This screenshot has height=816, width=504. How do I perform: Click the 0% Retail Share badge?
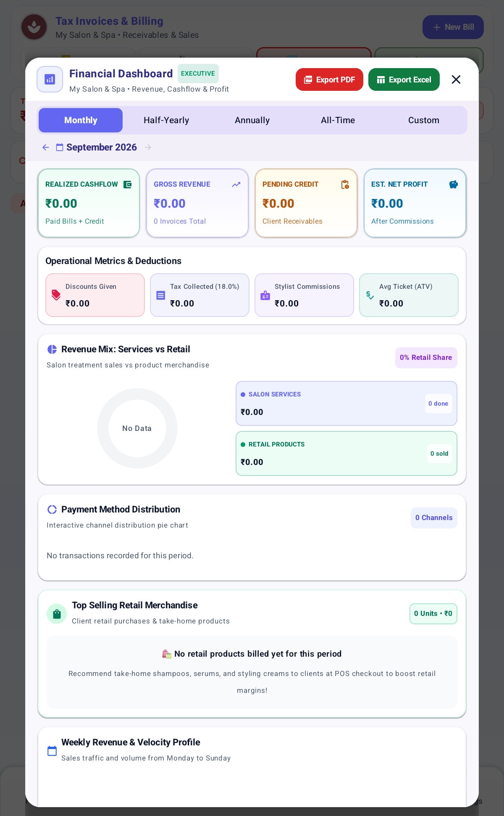point(426,357)
